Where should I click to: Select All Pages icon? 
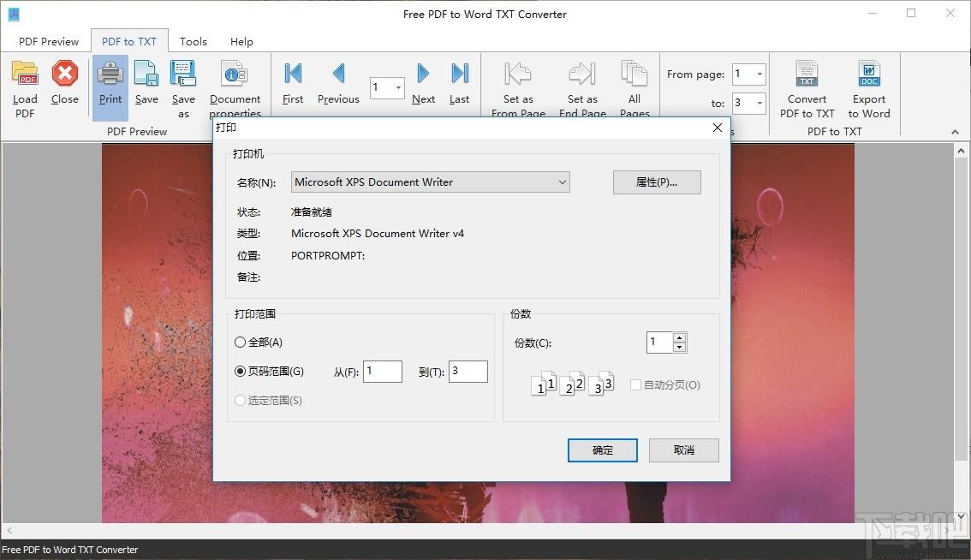click(x=634, y=74)
